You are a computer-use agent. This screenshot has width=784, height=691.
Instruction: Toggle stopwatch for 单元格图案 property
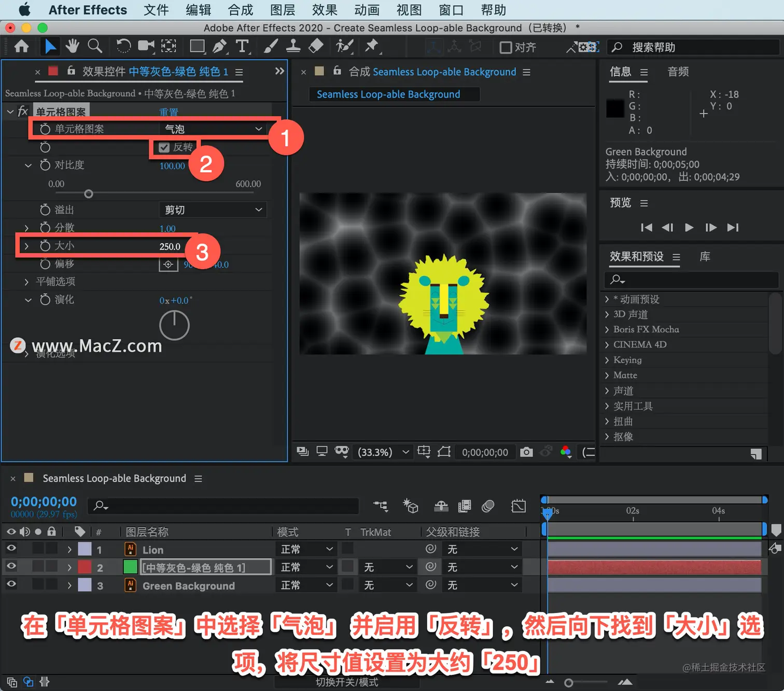click(x=45, y=129)
